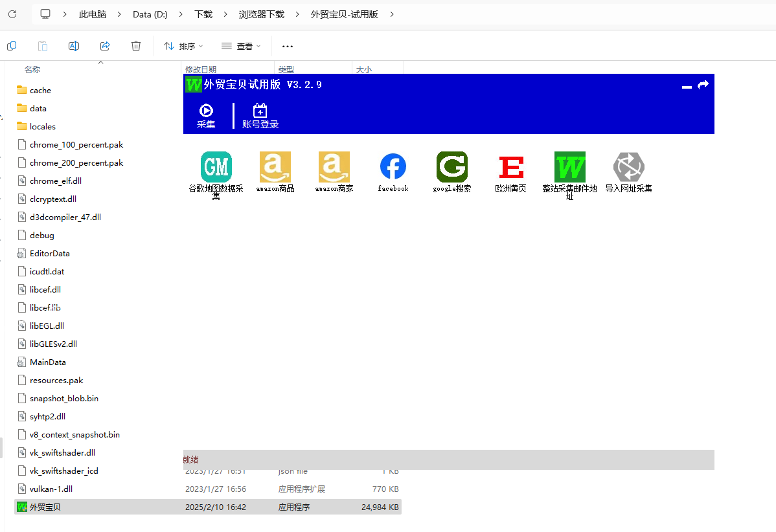Click the delete trash icon in Explorer
The image size is (776, 532).
(x=136, y=46)
